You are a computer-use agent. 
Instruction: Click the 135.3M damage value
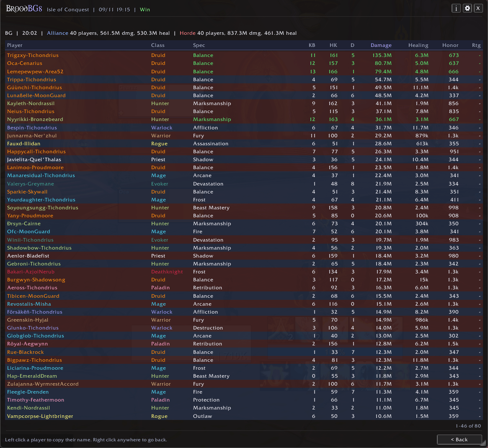click(382, 55)
